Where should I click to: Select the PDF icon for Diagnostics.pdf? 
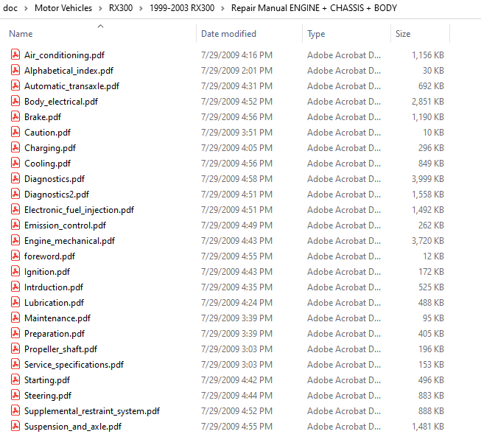point(15,179)
